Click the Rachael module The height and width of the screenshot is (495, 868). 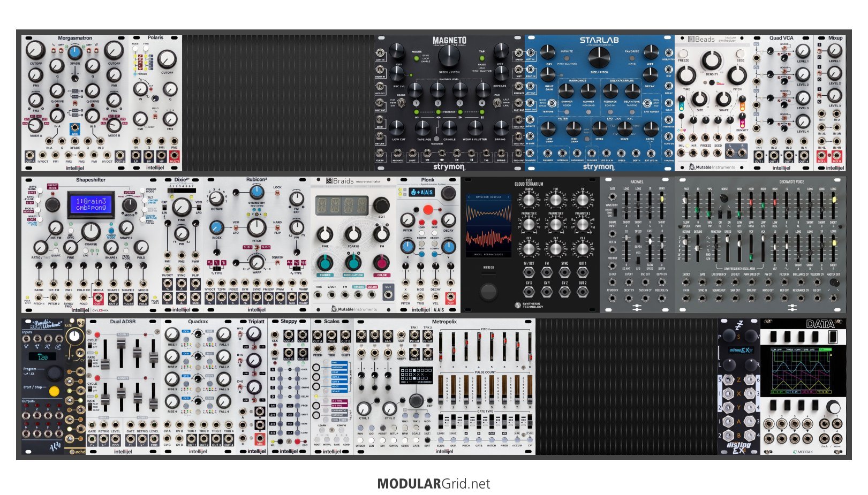pyautogui.click(x=637, y=245)
